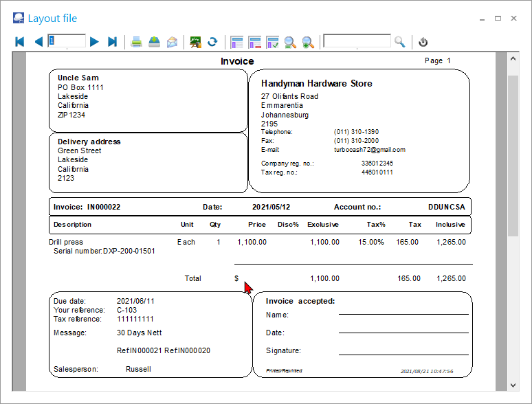Click the export/save report icon
532x404 pixels.
155,42
